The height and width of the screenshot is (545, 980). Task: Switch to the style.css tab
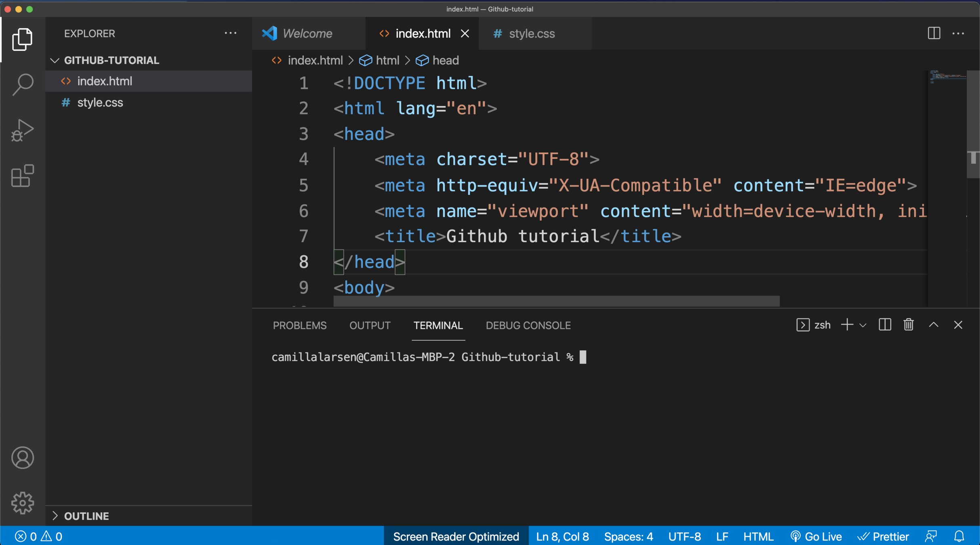[x=531, y=34]
